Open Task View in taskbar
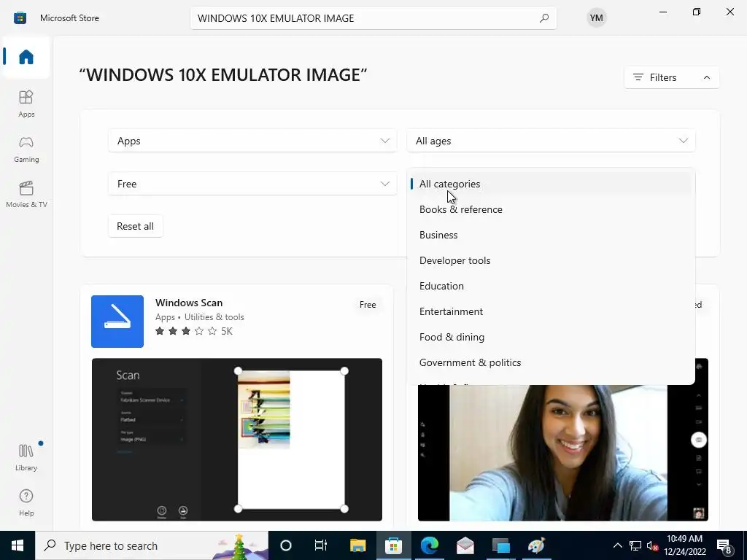 (x=321, y=545)
